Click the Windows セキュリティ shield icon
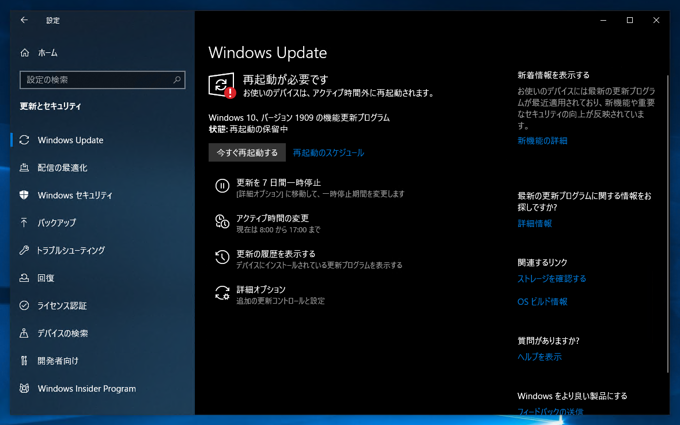The height and width of the screenshot is (425, 680). click(x=24, y=195)
